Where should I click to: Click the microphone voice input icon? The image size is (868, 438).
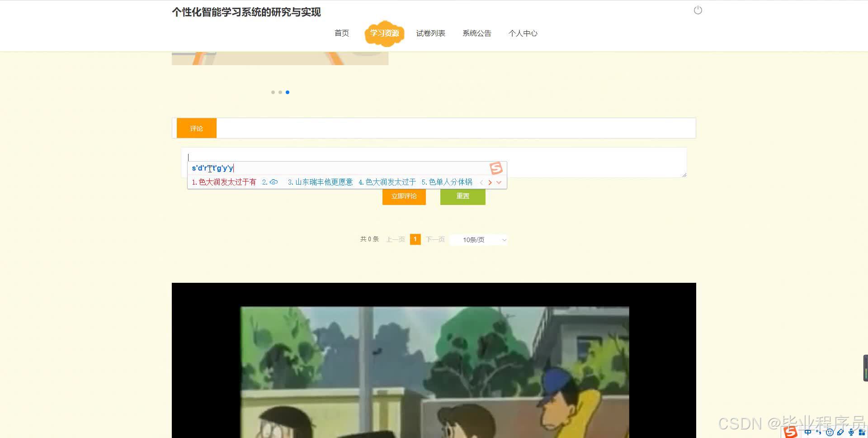(x=851, y=432)
